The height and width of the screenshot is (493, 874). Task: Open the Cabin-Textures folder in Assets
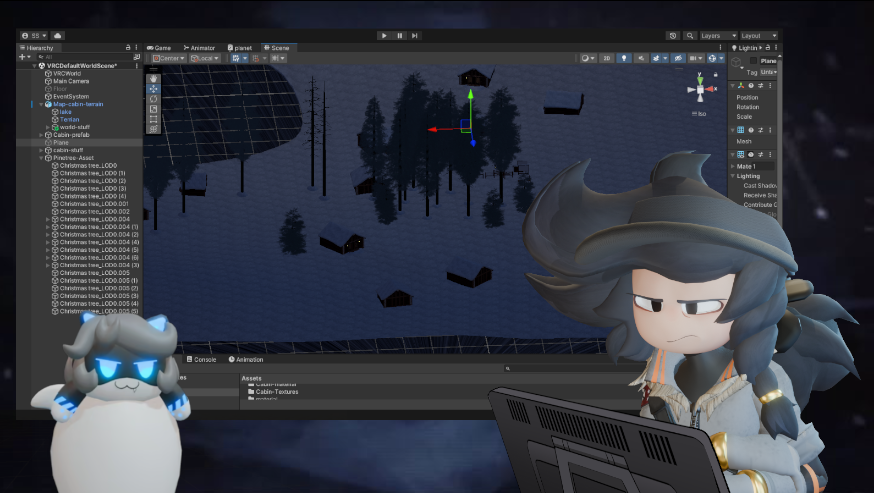273,392
